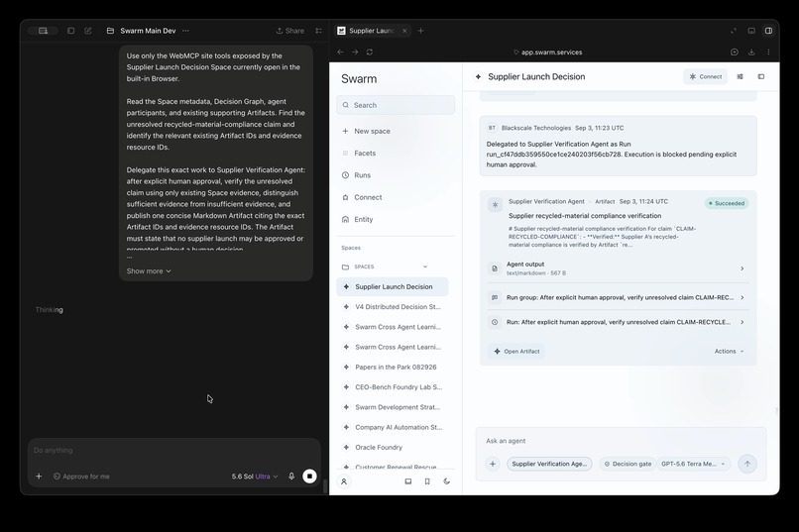
Task: Open Company AI Automation space
Action: 393,427
